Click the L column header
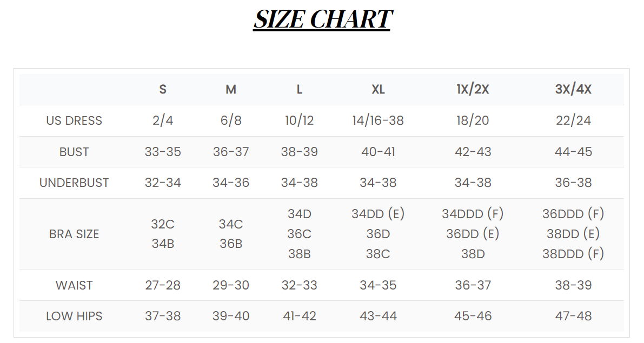The image size is (644, 343). [300, 90]
